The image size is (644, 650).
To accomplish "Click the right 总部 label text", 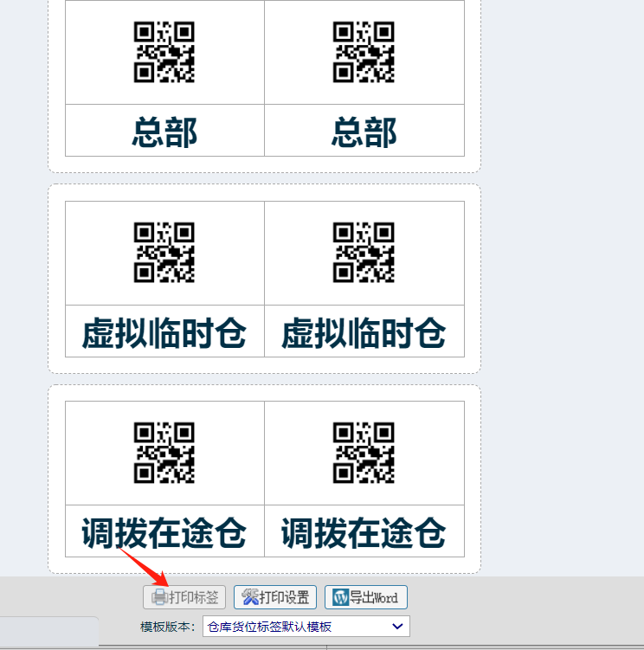I will click(364, 132).
